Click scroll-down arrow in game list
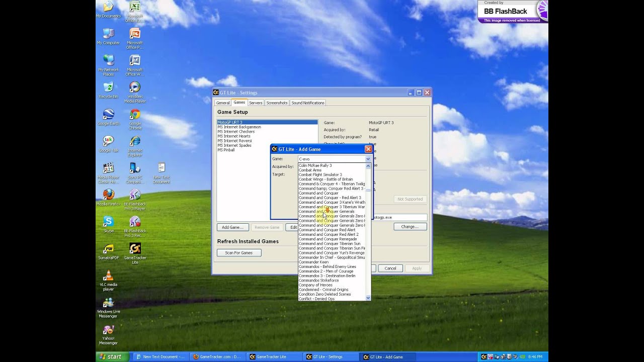Viewport: 644px width, 362px height. point(368,298)
